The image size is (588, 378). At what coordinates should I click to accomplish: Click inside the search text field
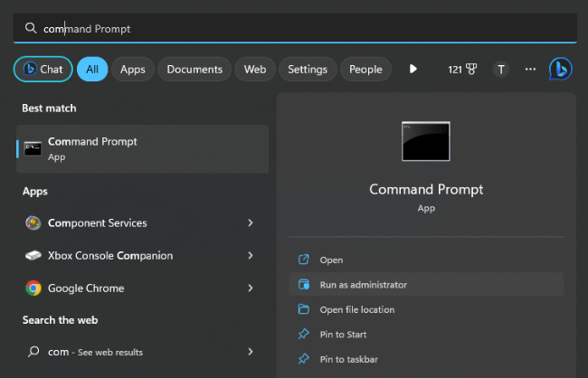tap(299, 28)
